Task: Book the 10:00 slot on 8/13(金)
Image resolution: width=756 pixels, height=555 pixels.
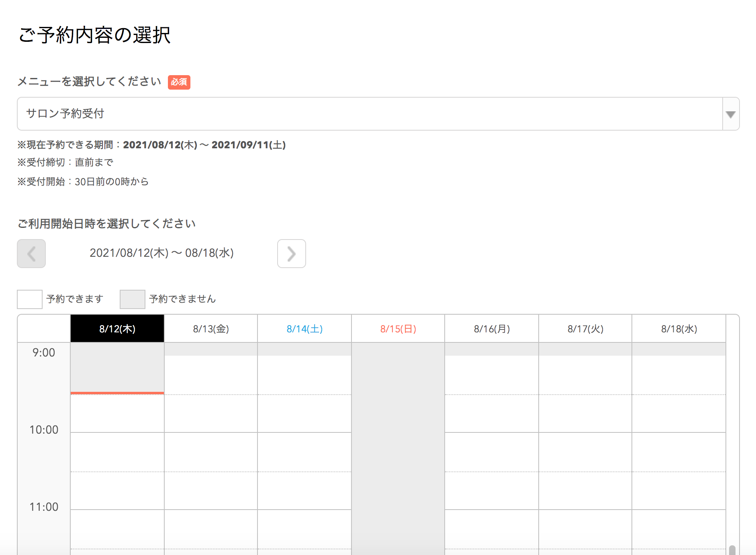Action: pos(211,452)
